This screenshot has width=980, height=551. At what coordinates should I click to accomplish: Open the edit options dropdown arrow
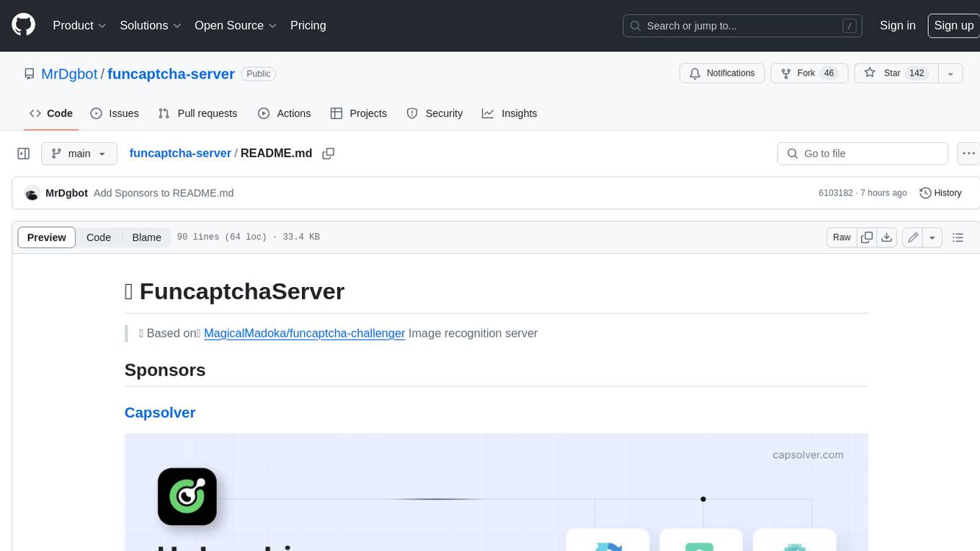pos(932,237)
